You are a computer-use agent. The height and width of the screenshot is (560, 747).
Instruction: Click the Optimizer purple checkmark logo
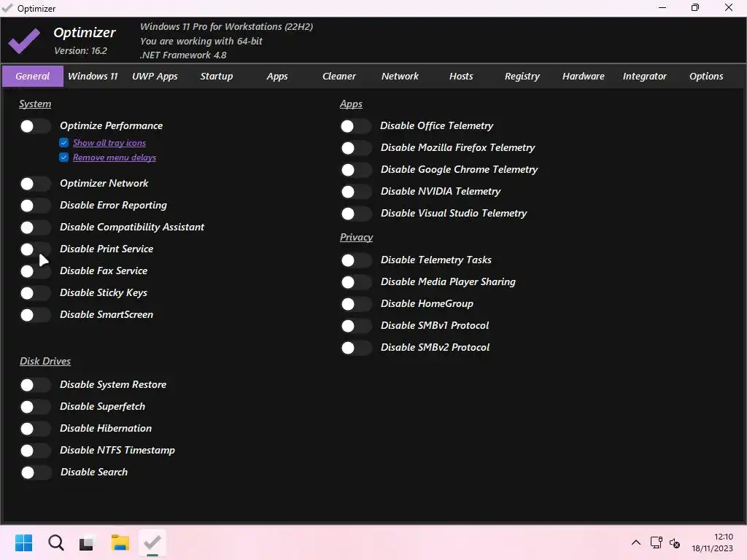coord(24,41)
